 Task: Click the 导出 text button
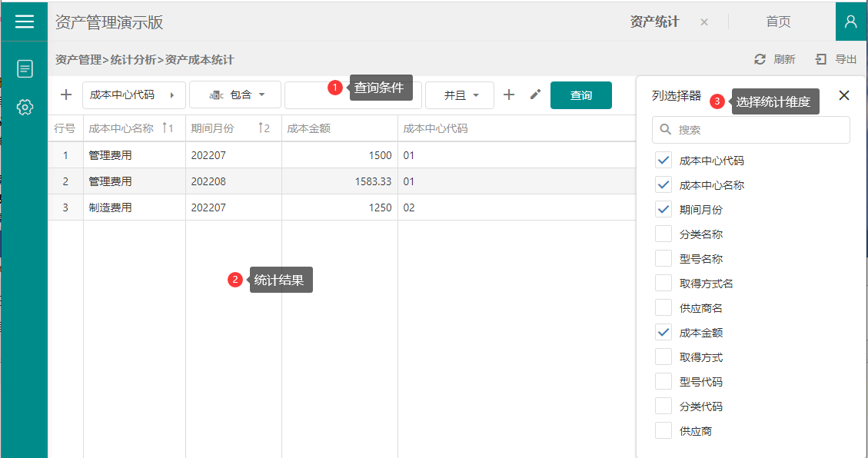(845, 59)
